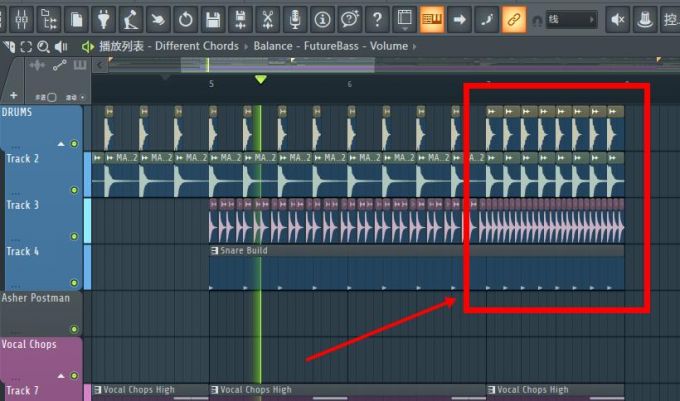Screen dimensions: 680x401
Task: Mute the Asher Postman track green dot
Action: click(x=74, y=329)
